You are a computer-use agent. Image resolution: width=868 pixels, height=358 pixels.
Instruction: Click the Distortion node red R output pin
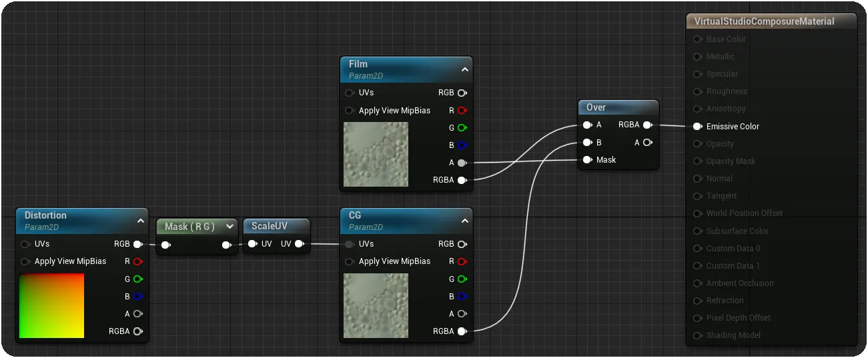(x=137, y=261)
